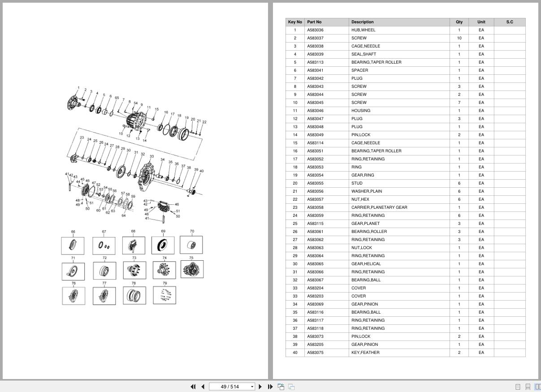The width and height of the screenshot is (541, 392).
Task: Switch to continuous page layout
Action: 528,387
